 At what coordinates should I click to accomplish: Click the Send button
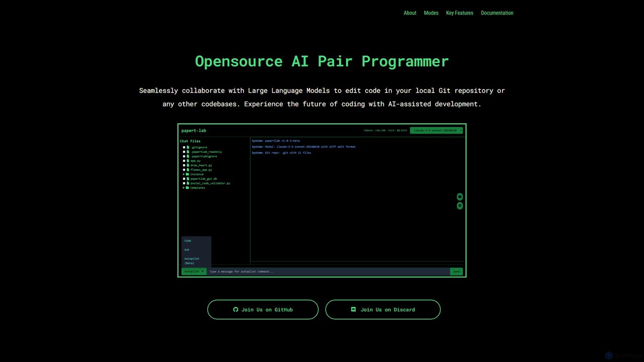pyautogui.click(x=456, y=271)
